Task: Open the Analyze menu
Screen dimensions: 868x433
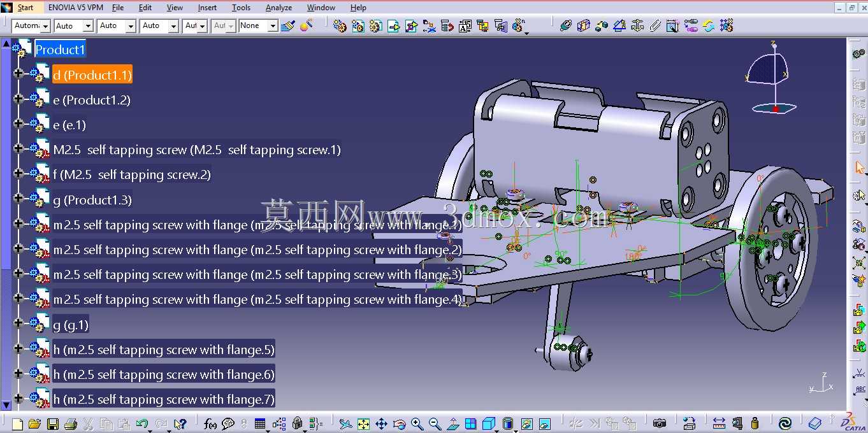Action: click(278, 8)
